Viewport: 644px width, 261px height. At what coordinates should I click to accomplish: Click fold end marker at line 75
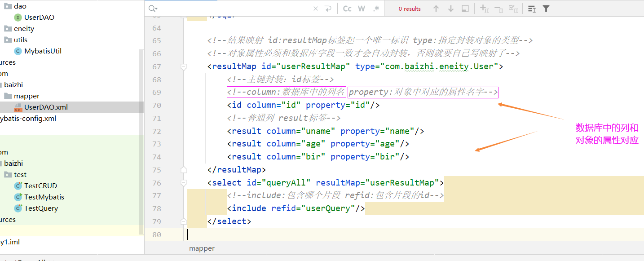click(183, 170)
